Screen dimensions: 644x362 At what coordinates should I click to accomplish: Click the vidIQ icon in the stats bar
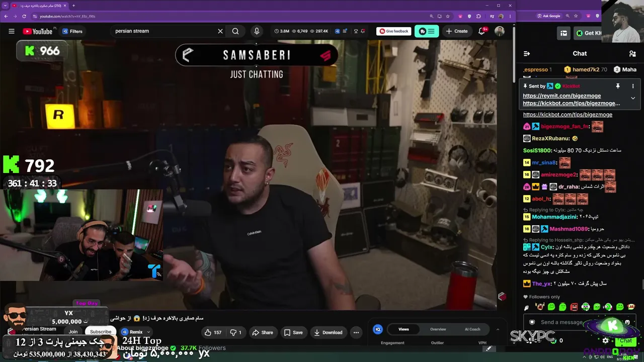coord(337,31)
